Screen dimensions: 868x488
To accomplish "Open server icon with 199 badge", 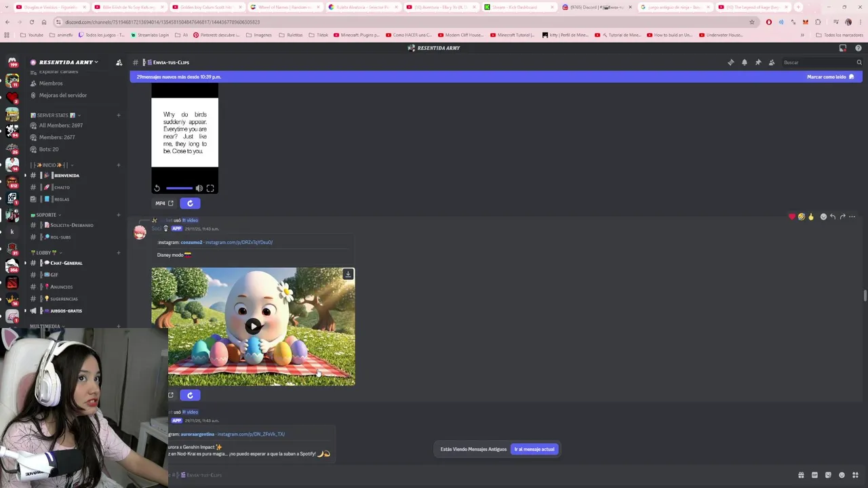I will [12, 63].
